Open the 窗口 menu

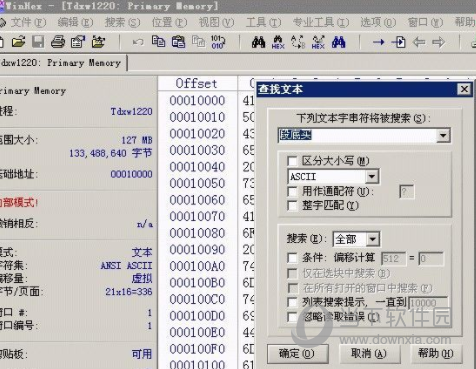pyautogui.click(x=425, y=23)
